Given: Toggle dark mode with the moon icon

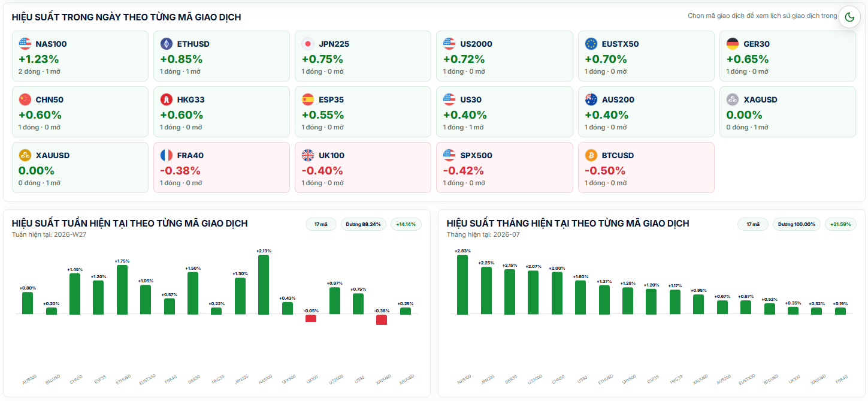Looking at the screenshot, I should point(849,17).
